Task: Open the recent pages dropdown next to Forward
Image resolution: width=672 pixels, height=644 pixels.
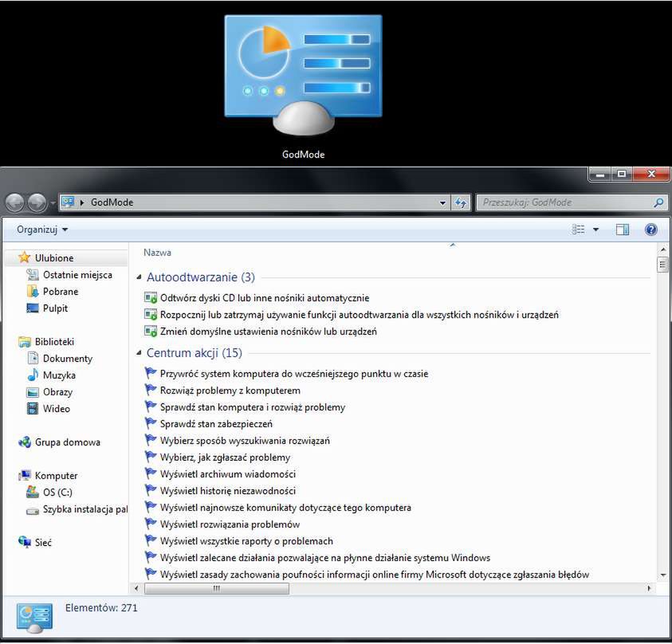Action: [x=53, y=202]
